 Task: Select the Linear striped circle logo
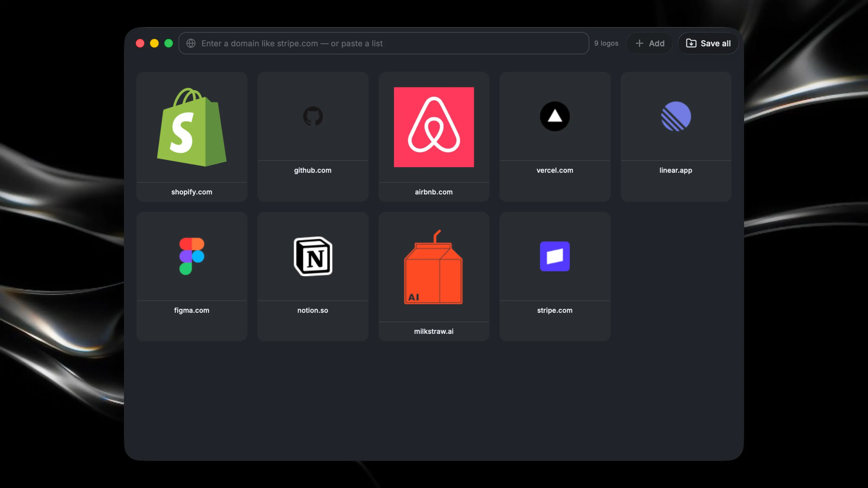click(676, 116)
